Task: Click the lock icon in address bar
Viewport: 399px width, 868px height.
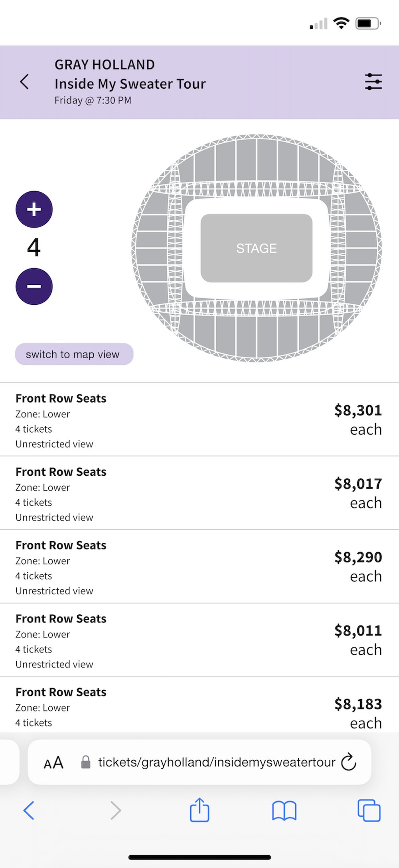Action: tap(85, 762)
